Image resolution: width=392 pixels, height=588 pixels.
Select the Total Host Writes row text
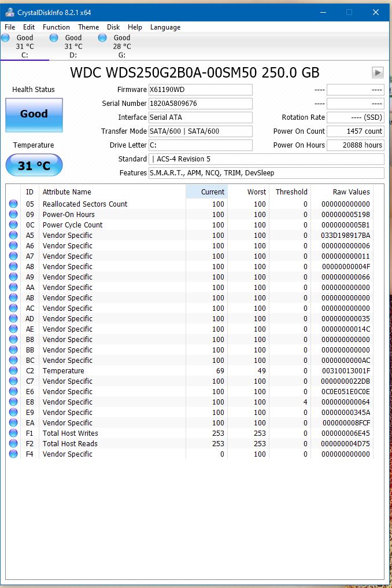[x=70, y=433]
